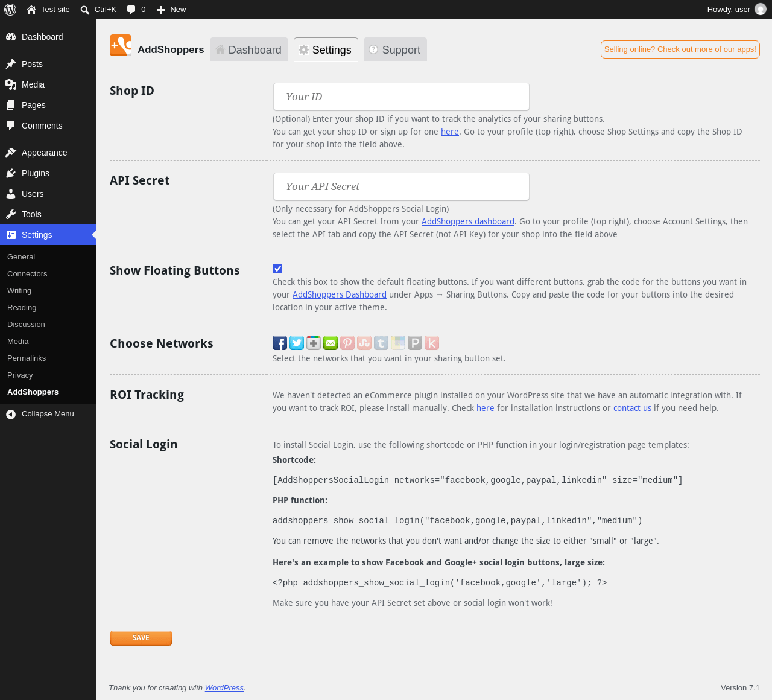
Task: Select the Settings item in the sidebar
Action: (48, 235)
